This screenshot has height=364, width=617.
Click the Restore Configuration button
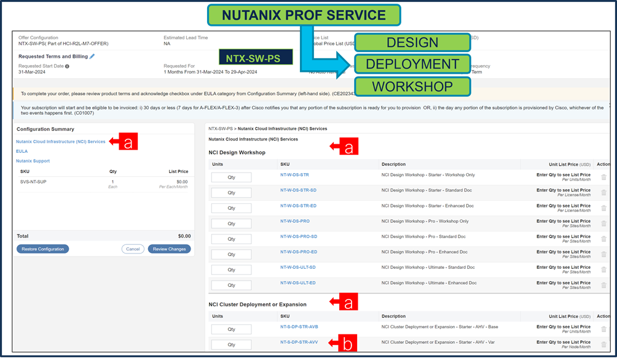click(x=42, y=249)
